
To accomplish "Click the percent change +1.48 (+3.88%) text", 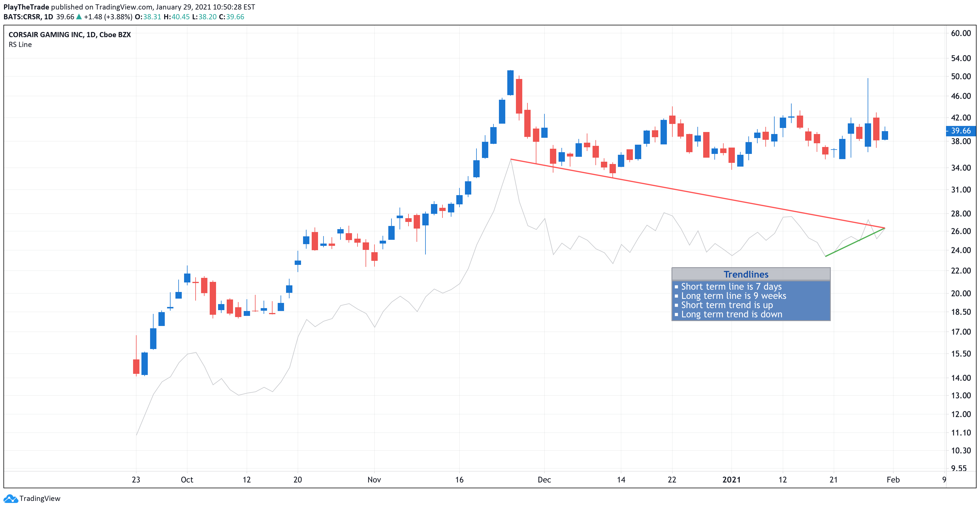I will pos(108,17).
